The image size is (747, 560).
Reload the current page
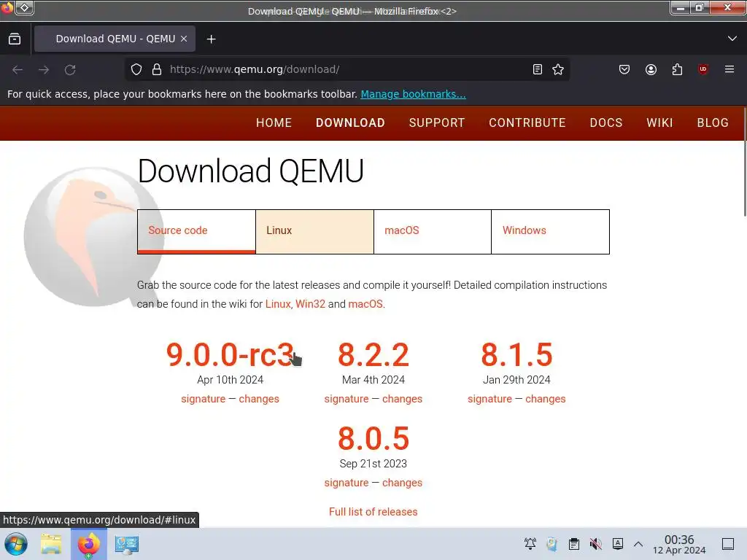pyautogui.click(x=70, y=69)
